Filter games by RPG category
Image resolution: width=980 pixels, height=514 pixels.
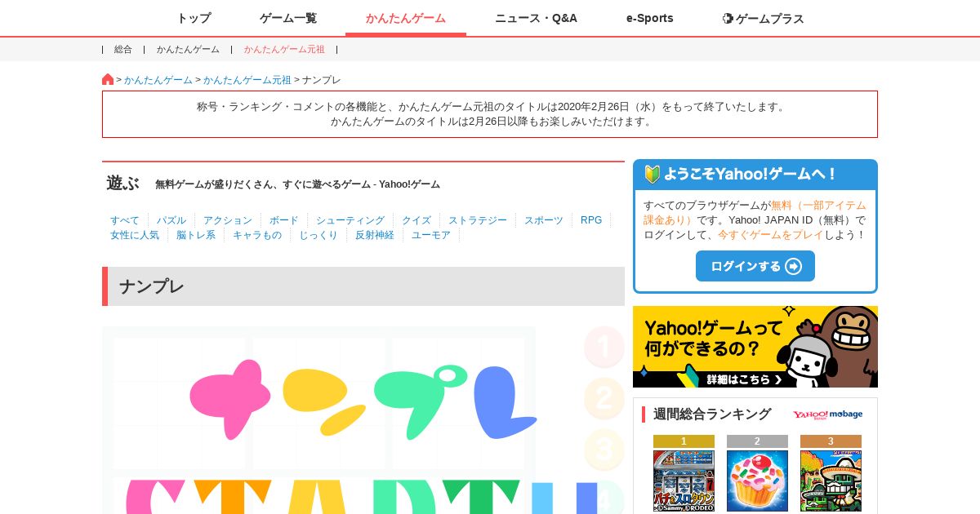click(591, 220)
